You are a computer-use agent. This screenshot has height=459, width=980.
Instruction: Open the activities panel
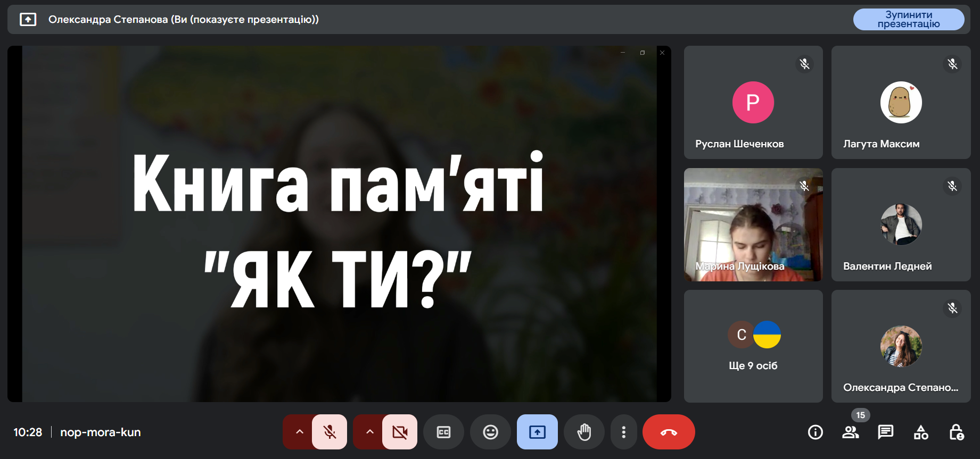(x=921, y=432)
